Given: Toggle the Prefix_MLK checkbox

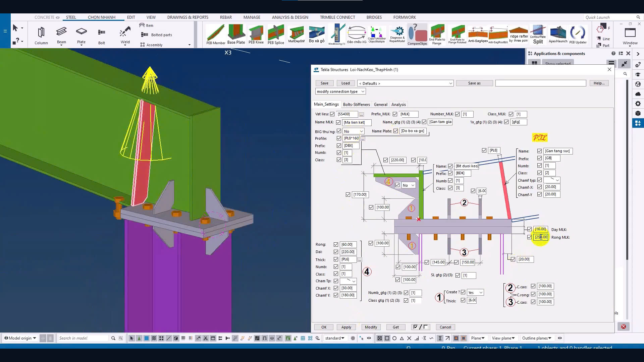Looking at the screenshot, I should (395, 114).
